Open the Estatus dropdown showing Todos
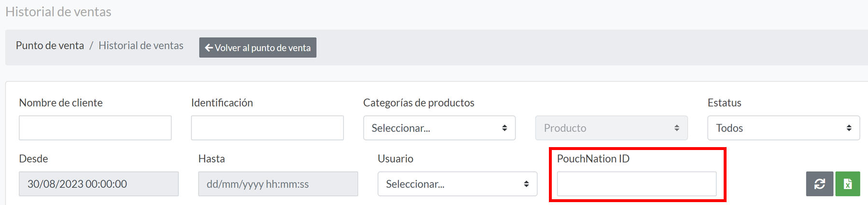This screenshot has width=868, height=205. 784,128
